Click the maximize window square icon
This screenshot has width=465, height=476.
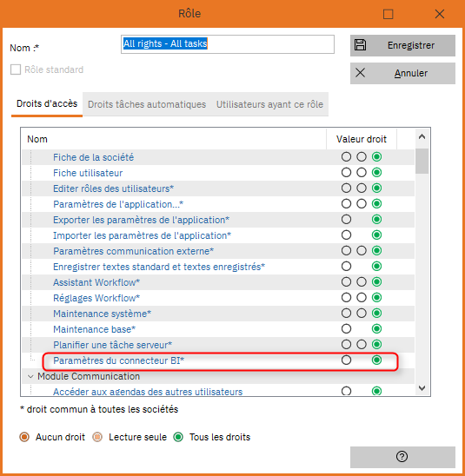pyautogui.click(x=388, y=14)
